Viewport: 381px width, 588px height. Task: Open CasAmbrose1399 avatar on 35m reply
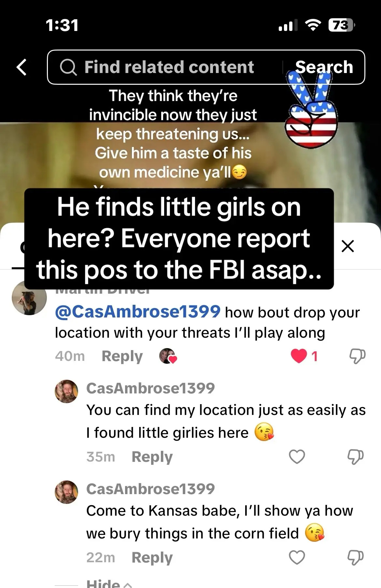[66, 391]
